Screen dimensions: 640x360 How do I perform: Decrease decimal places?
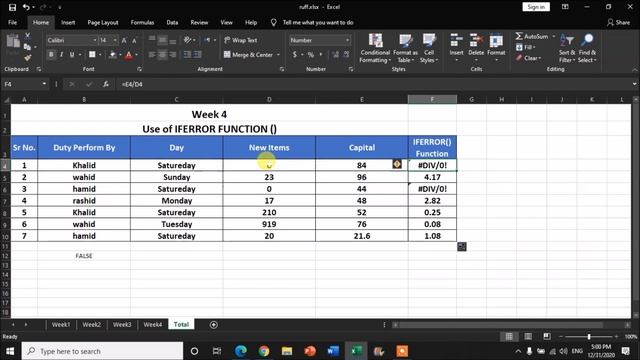[346, 54]
